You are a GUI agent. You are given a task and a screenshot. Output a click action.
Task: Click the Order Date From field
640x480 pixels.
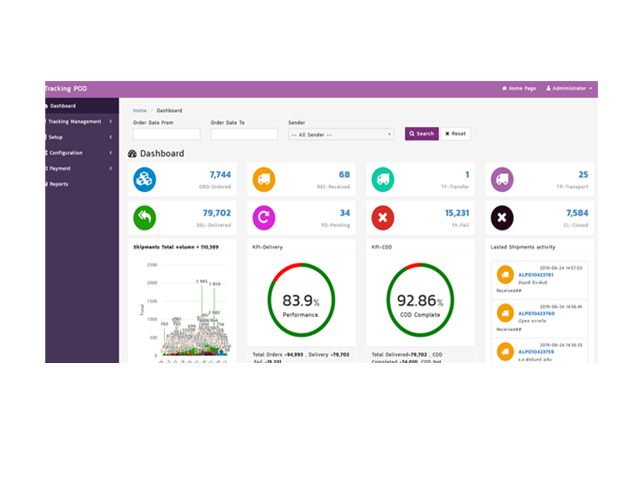tap(166, 134)
